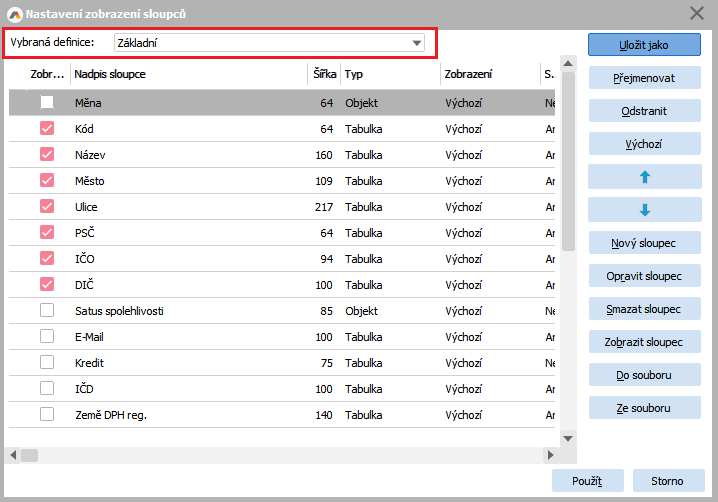The width and height of the screenshot is (718, 502).
Task: Disable the DIČ column checkbox
Action: point(47,284)
